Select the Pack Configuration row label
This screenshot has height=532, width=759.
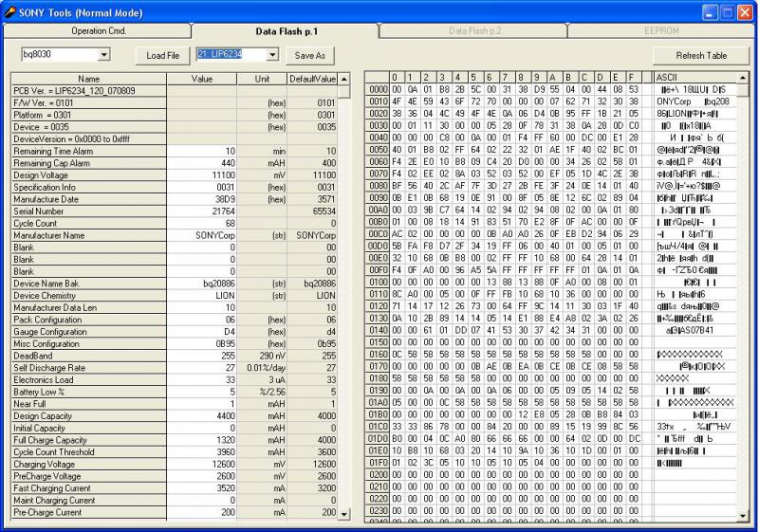tap(88, 320)
